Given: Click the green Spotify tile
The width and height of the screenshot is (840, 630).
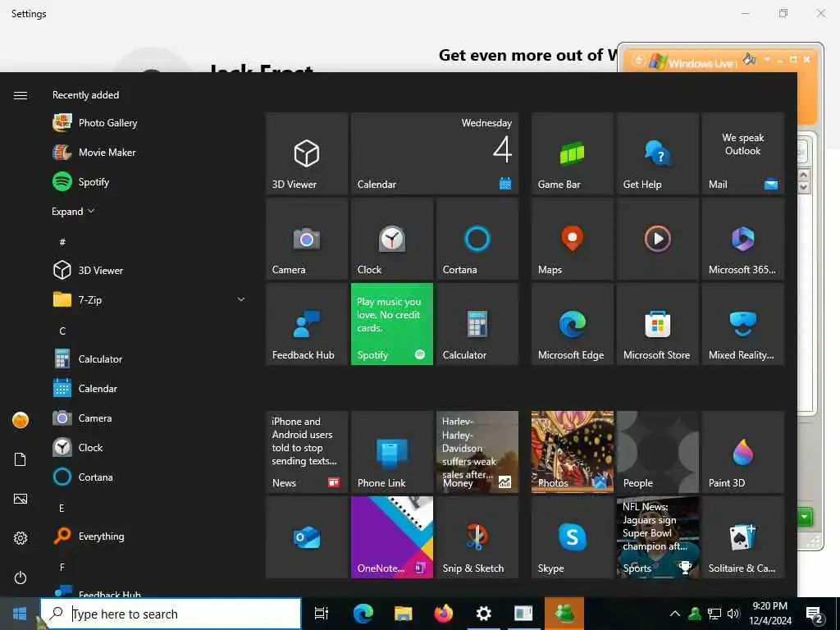Looking at the screenshot, I should click(x=392, y=324).
